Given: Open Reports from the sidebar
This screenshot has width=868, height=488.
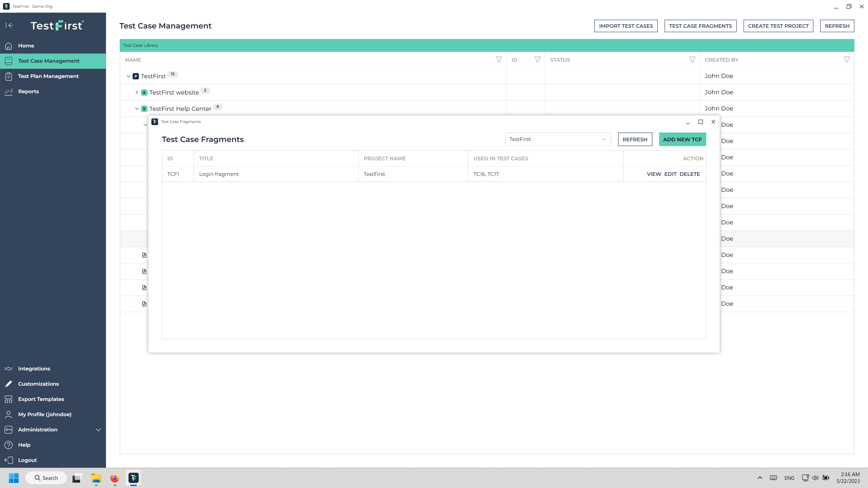Looking at the screenshot, I should click(x=28, y=91).
